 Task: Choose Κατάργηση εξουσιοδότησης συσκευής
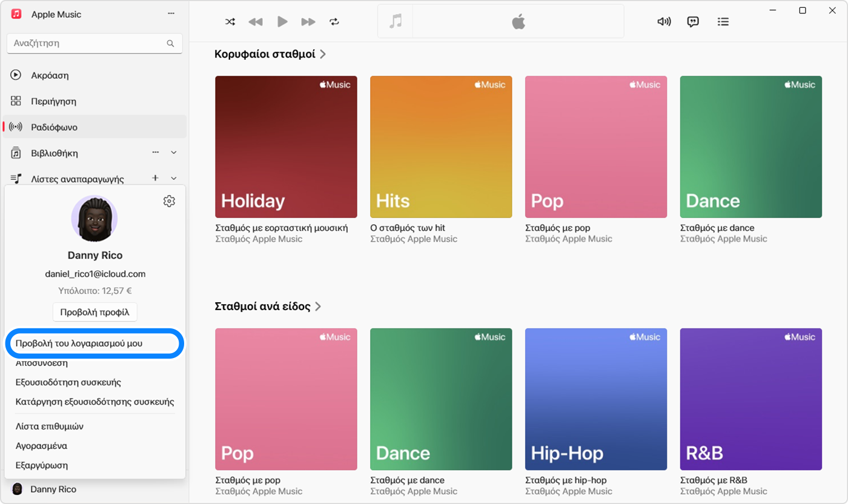94,402
